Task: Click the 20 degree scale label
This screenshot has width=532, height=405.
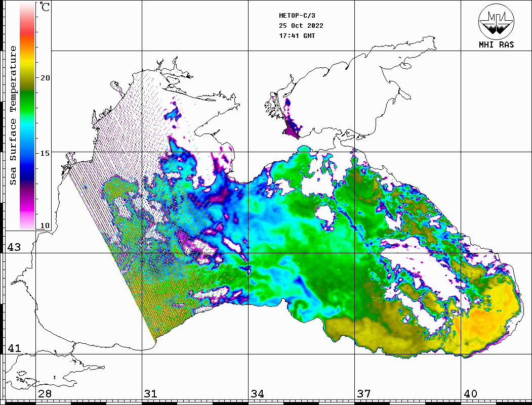Action: 45,78
